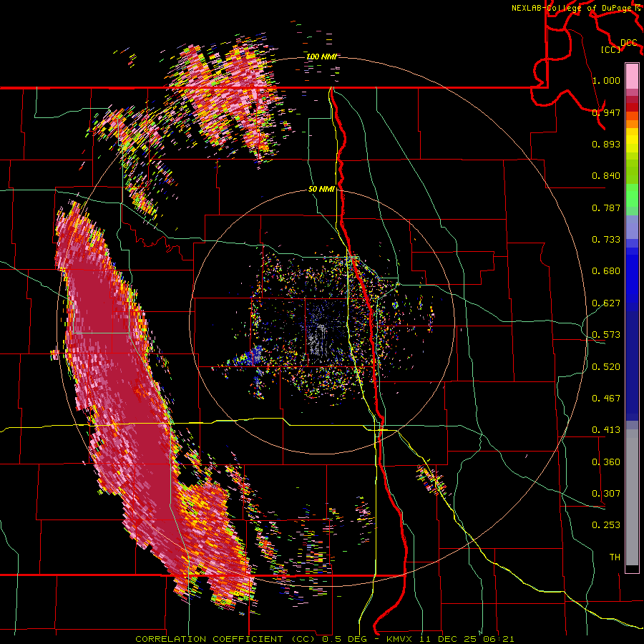
Task: Click the '0.840' color scale value
Action: pyautogui.click(x=606, y=176)
